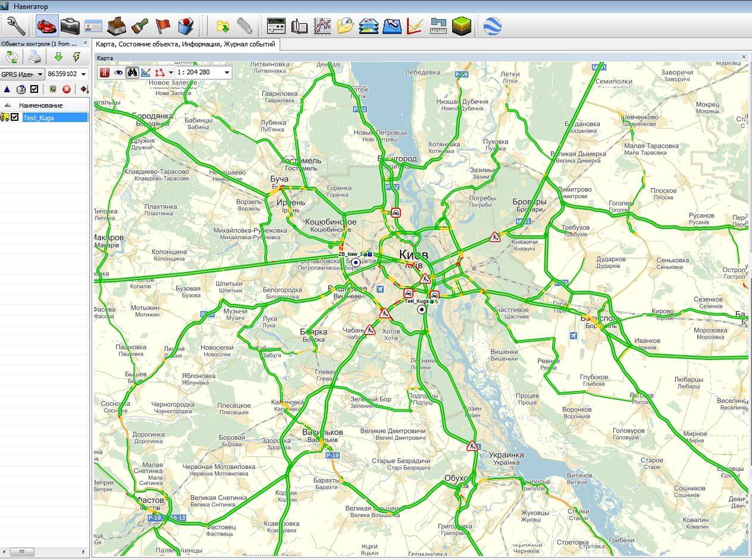Click the ZB_New_3 object marker on map

[356, 262]
